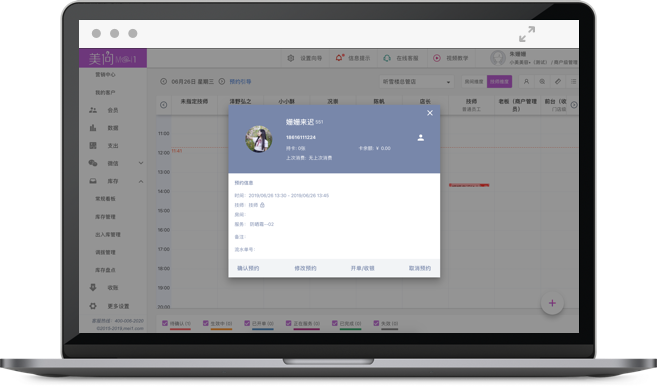Click the fullscreen expand arrows icon

coord(527,34)
